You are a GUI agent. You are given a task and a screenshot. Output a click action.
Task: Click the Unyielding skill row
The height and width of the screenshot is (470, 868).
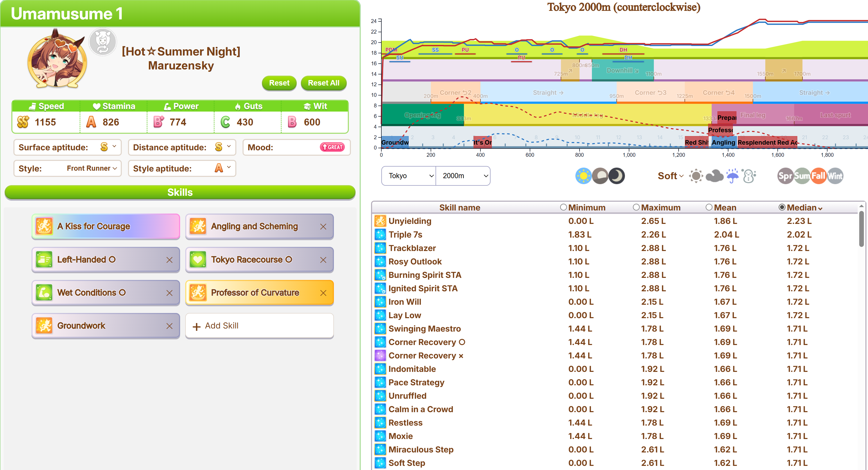[x=410, y=221]
